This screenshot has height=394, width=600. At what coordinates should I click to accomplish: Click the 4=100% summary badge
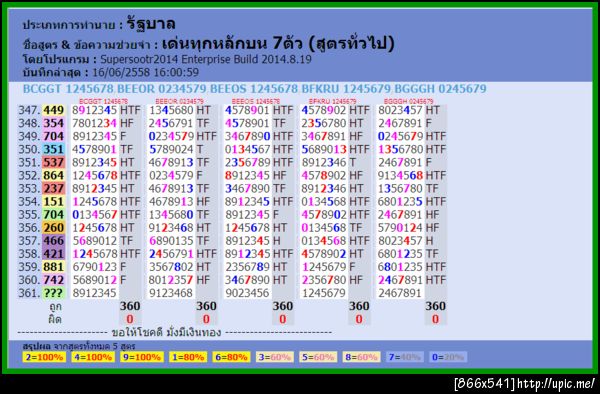(x=93, y=357)
